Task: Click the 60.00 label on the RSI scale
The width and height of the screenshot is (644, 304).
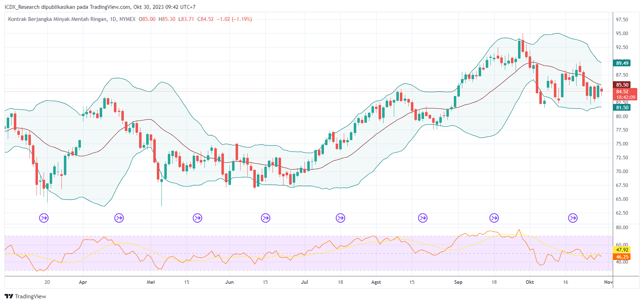Action: [x=622, y=244]
